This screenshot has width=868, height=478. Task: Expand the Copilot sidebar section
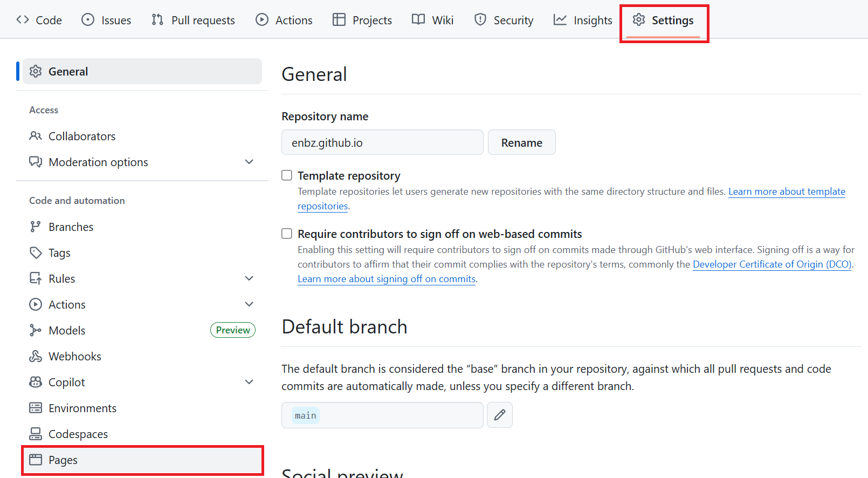[249, 382]
